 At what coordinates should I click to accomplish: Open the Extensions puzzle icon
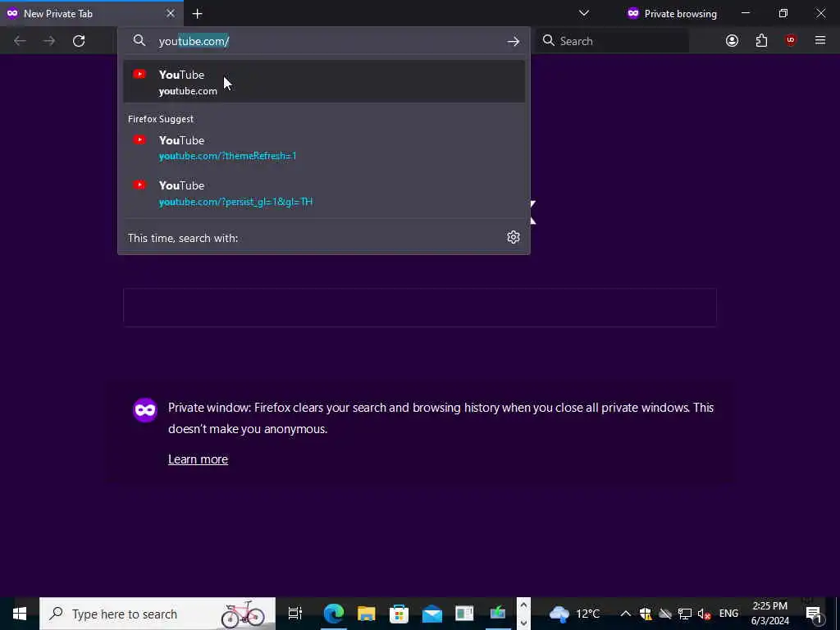761,41
